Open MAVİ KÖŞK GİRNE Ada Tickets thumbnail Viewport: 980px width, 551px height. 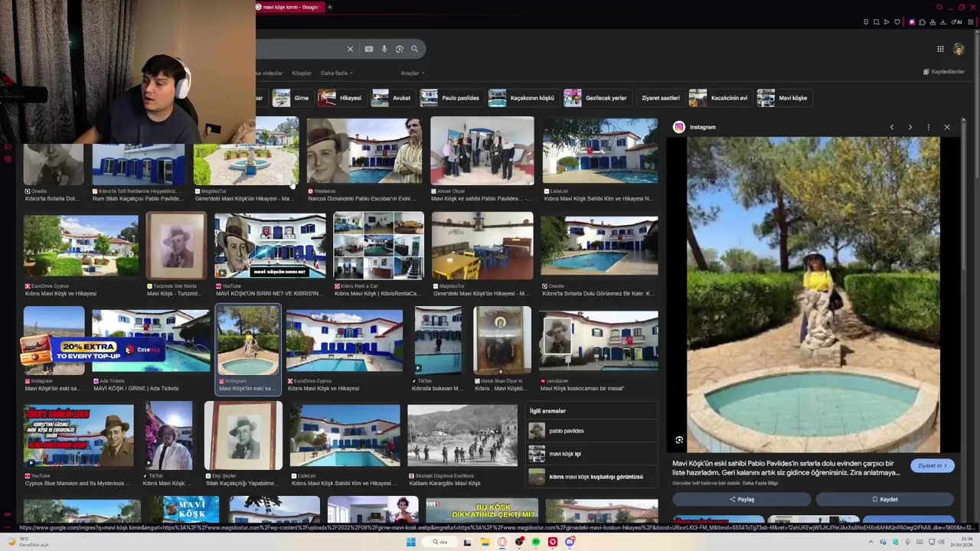151,341
